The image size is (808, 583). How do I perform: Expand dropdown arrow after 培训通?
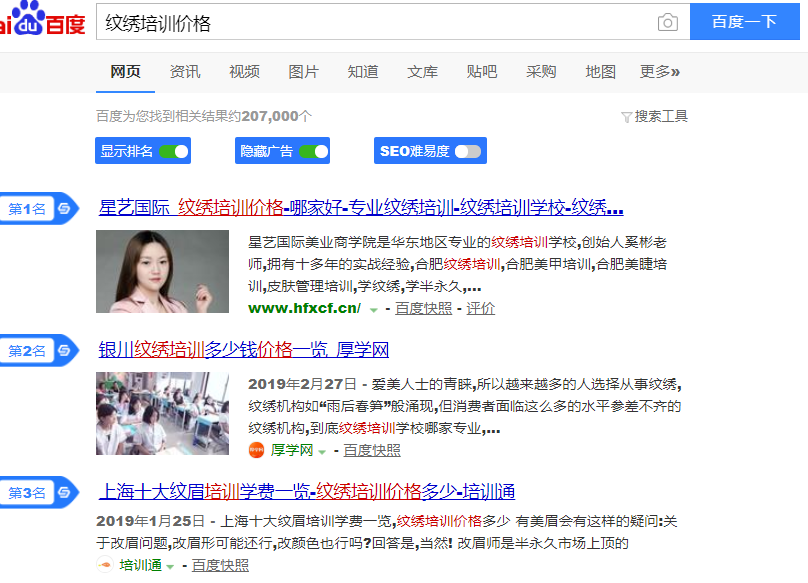coord(170,567)
